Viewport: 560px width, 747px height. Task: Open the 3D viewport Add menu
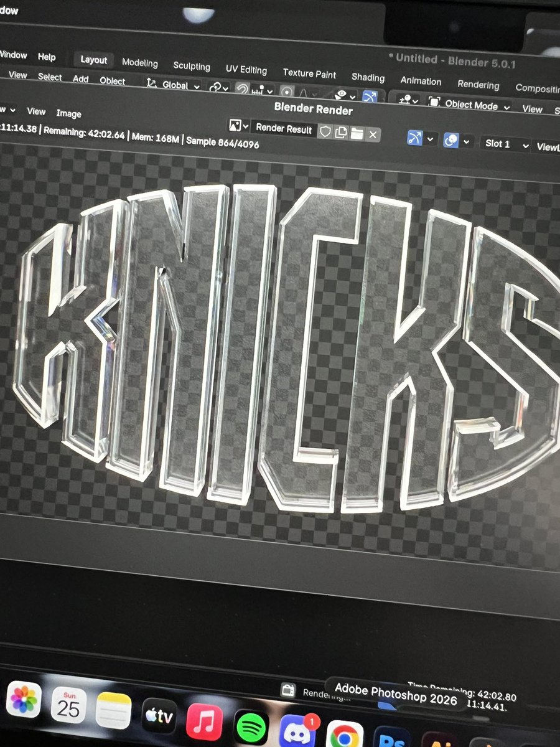[x=81, y=79]
